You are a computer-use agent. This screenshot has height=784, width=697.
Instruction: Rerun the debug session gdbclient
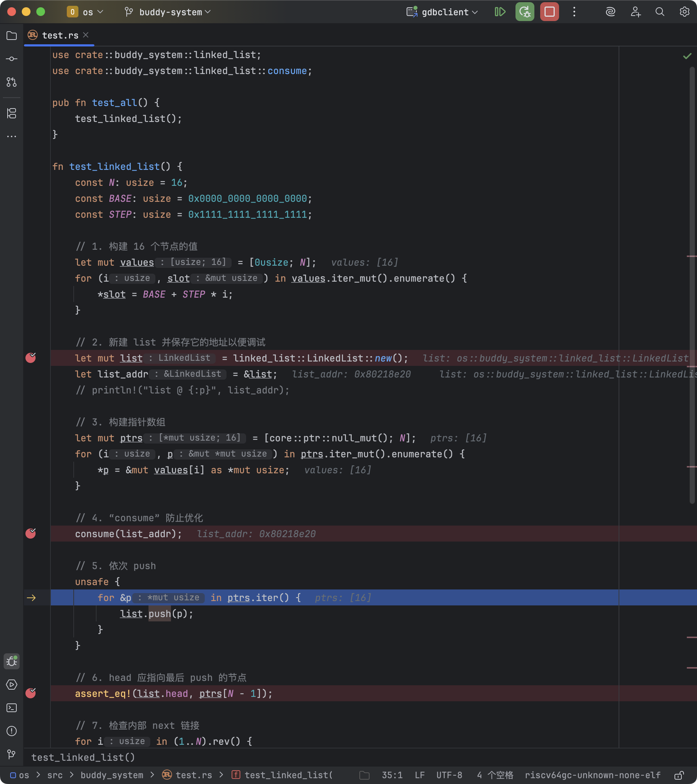[x=524, y=12]
